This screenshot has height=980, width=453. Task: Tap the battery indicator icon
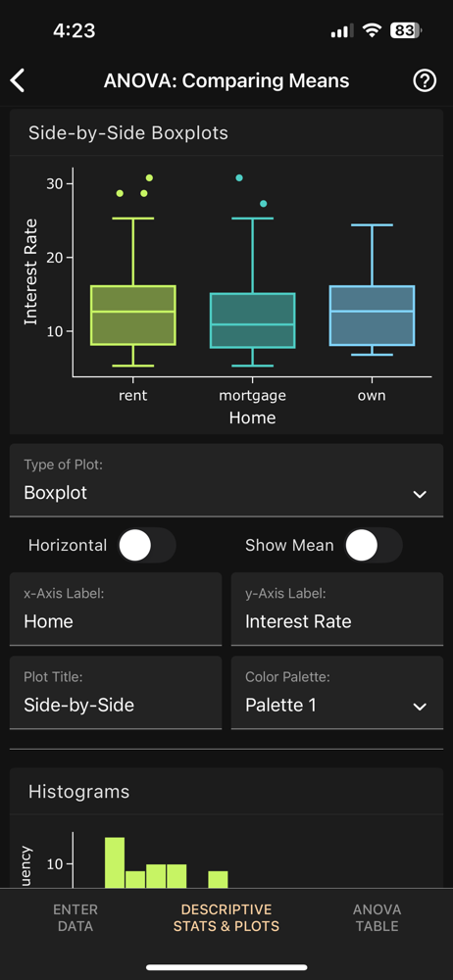pyautogui.click(x=406, y=30)
